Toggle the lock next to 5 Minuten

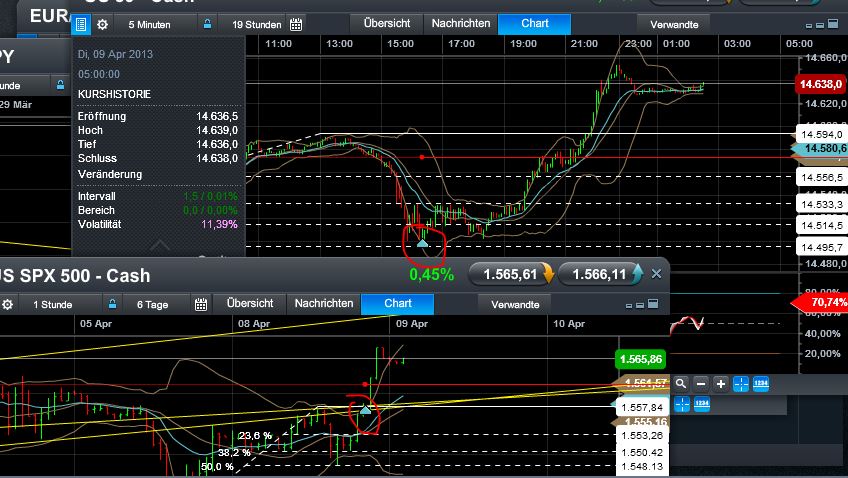click(x=207, y=24)
